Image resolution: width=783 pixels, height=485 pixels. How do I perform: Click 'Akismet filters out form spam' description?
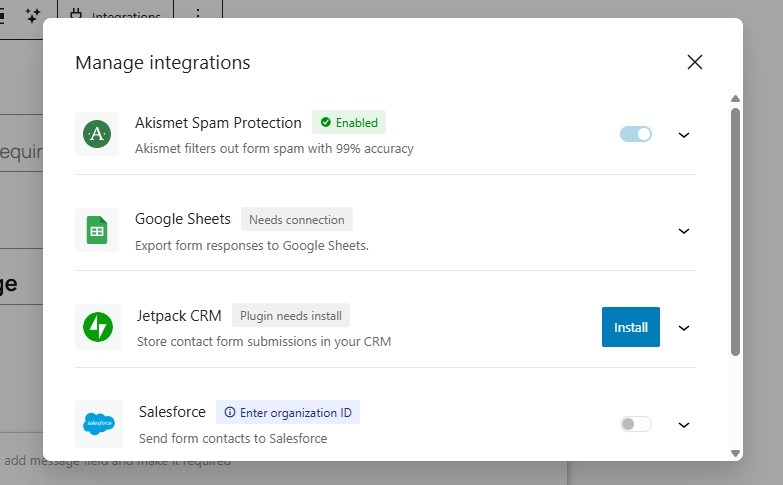pos(274,148)
